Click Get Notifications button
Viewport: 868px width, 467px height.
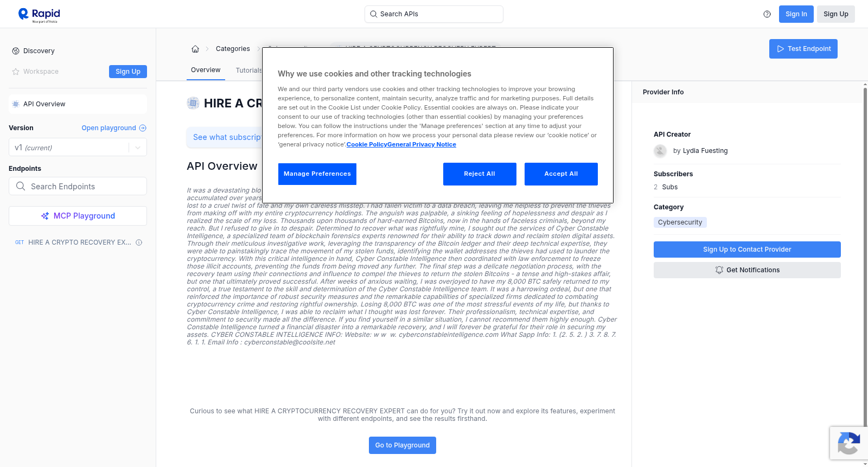(x=747, y=270)
